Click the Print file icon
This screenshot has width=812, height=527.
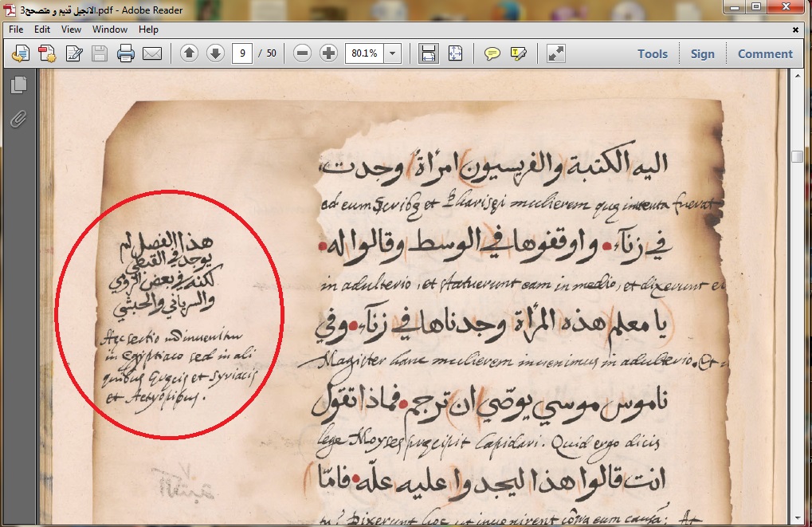(125, 53)
